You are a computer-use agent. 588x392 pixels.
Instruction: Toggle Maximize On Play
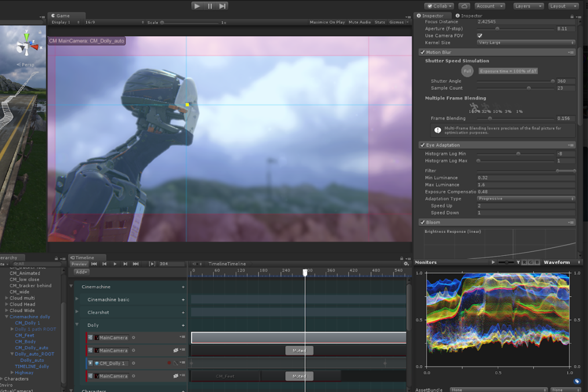tap(327, 22)
